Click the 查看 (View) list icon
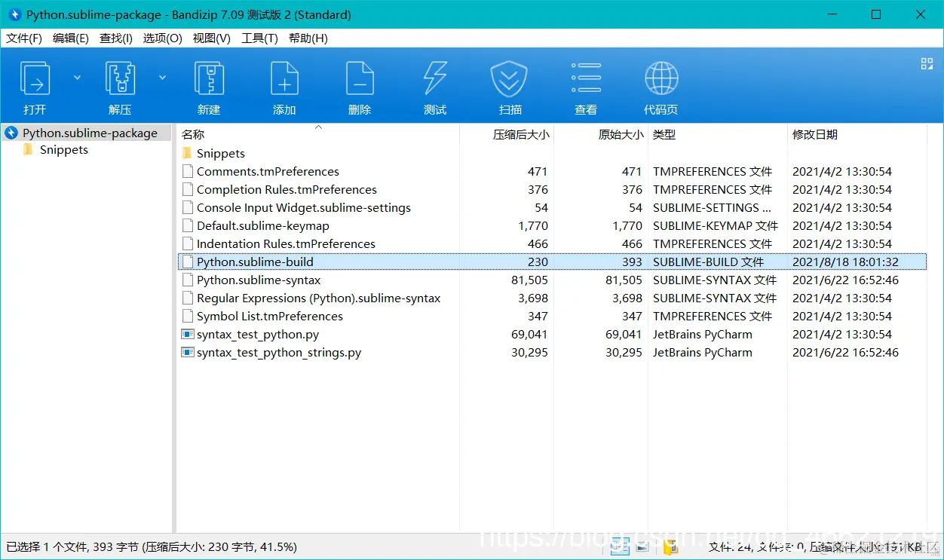This screenshot has height=560, width=944. point(586,79)
